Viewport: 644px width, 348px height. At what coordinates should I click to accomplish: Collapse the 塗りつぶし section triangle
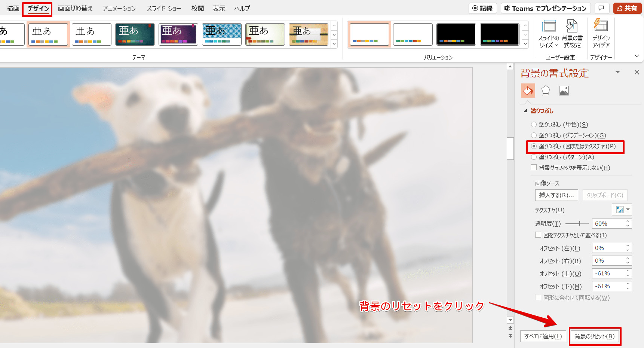tap(525, 111)
